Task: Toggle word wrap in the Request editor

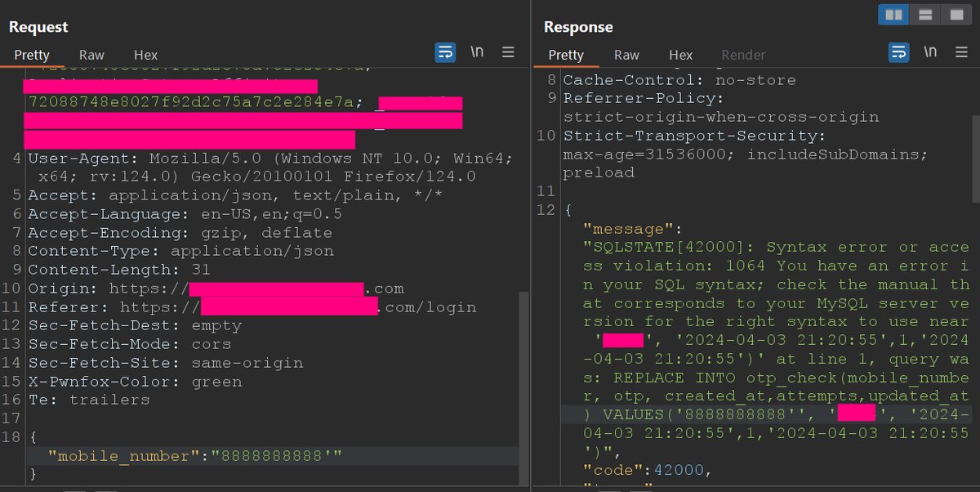Action: [x=445, y=51]
